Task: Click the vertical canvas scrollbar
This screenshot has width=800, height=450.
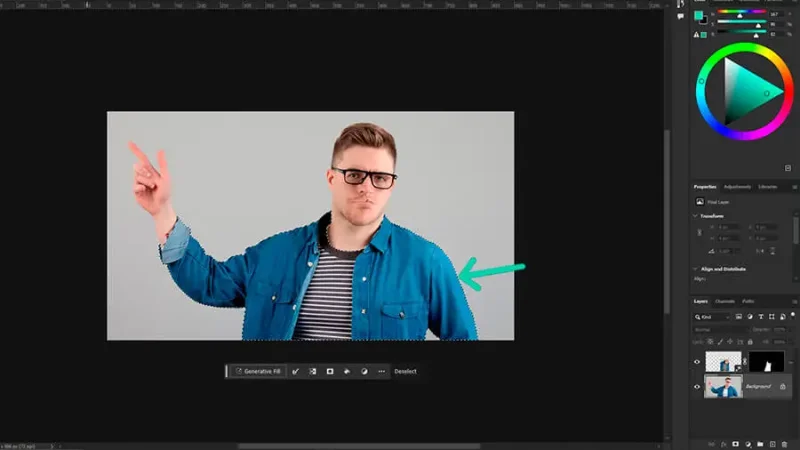Action: [x=666, y=222]
